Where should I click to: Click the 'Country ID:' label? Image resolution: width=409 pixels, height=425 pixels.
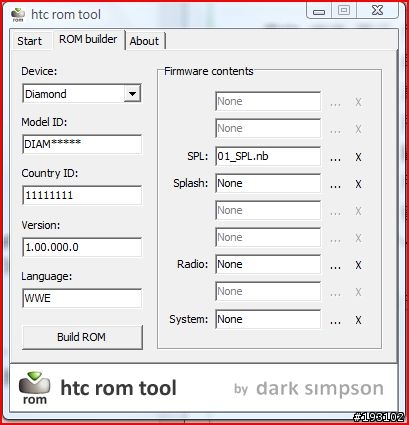tap(50, 173)
